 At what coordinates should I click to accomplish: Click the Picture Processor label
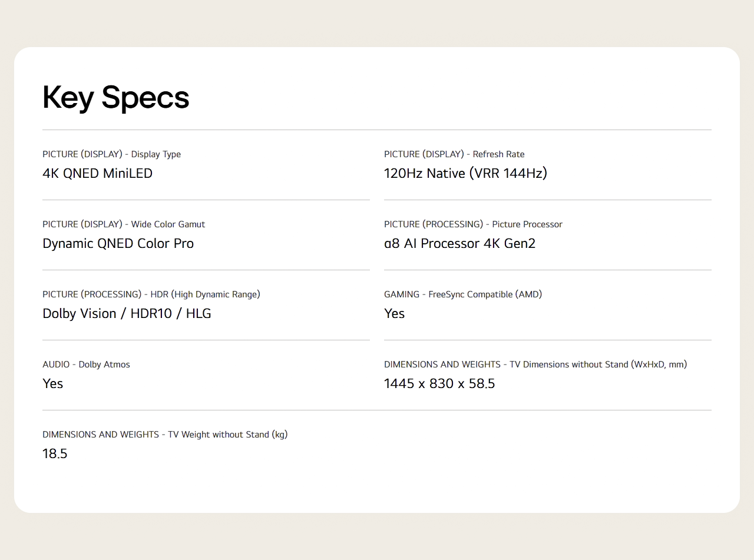coord(473,224)
